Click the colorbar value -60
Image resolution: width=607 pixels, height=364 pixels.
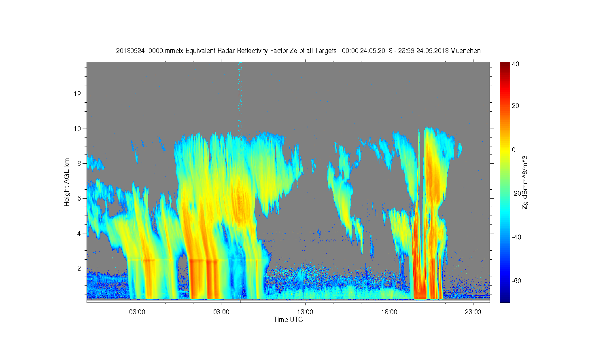517,281
